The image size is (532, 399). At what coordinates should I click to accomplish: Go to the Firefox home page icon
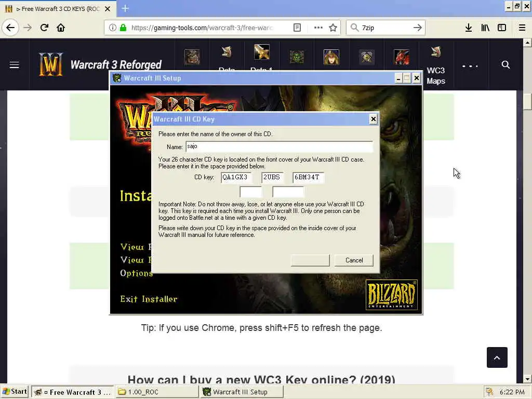[61, 28]
